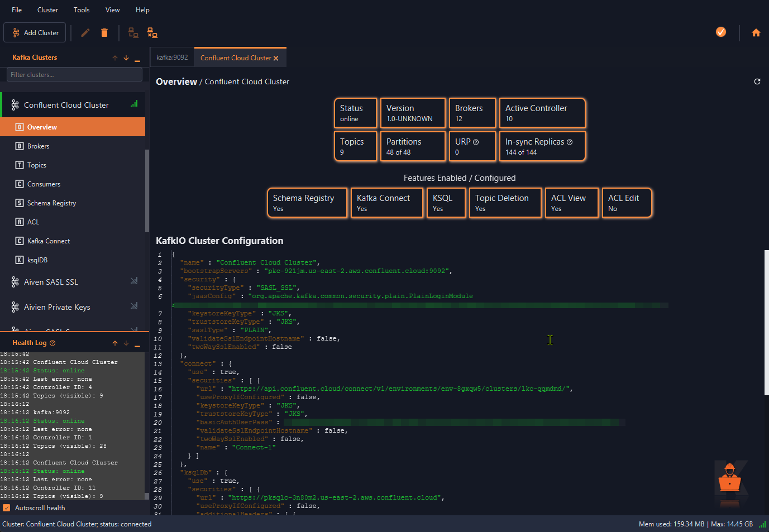Open Consumers in the cluster tree
Screen dimensions: 769x532
73,184
